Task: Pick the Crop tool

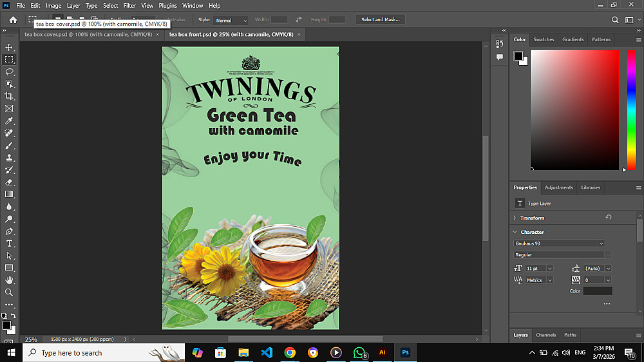Action: tap(9, 97)
